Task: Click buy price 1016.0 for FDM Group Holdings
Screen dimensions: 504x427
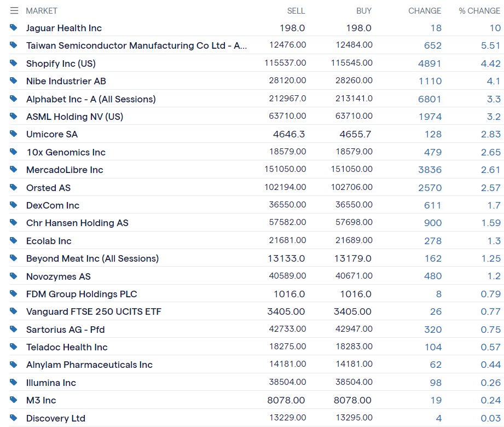Action: (356, 294)
